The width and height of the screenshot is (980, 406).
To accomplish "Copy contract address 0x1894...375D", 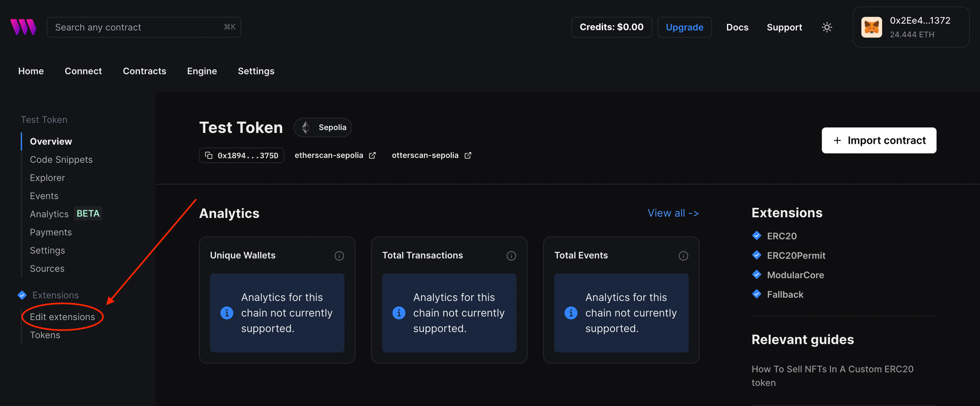I will (242, 155).
